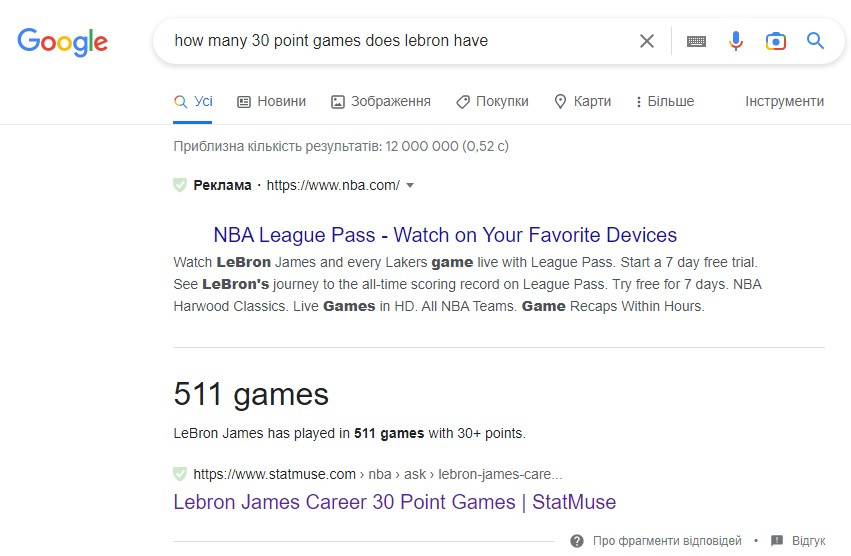
Task: Click the green shield icon beside statmuse URL
Action: pyautogui.click(x=180, y=474)
